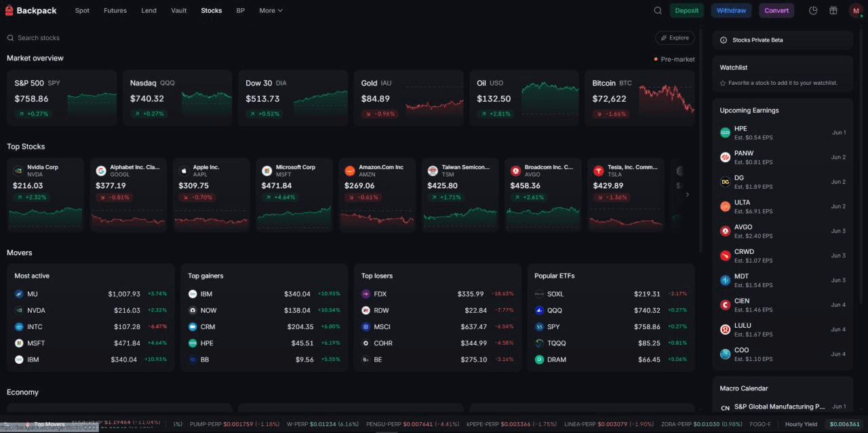Viewport: 868px width, 433px height.
Task: Open the Futures tab
Action: tap(115, 10)
